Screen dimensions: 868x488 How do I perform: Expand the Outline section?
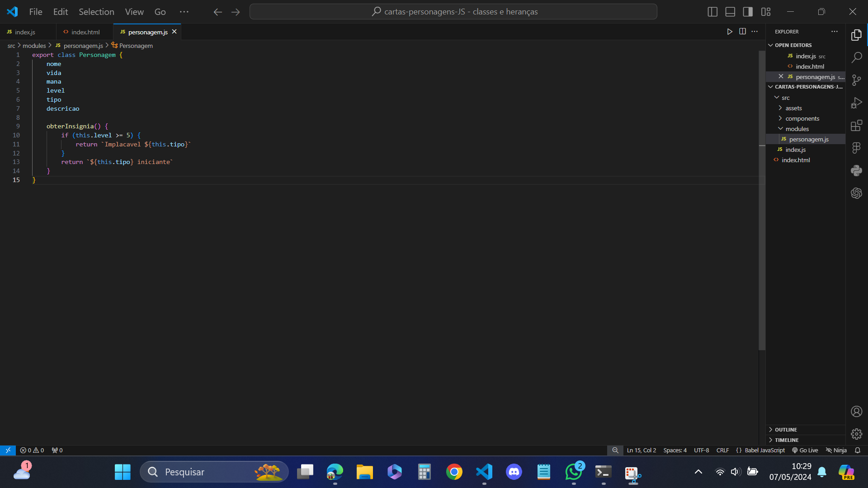click(805, 430)
